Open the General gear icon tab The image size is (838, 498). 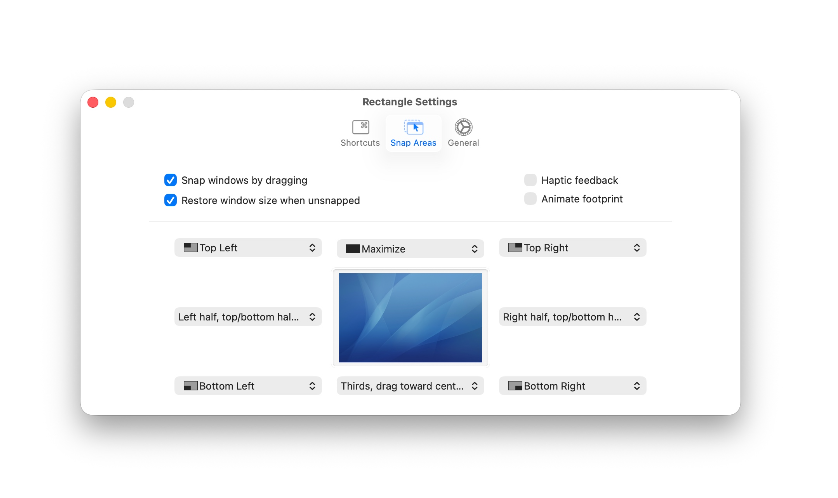coord(463,127)
